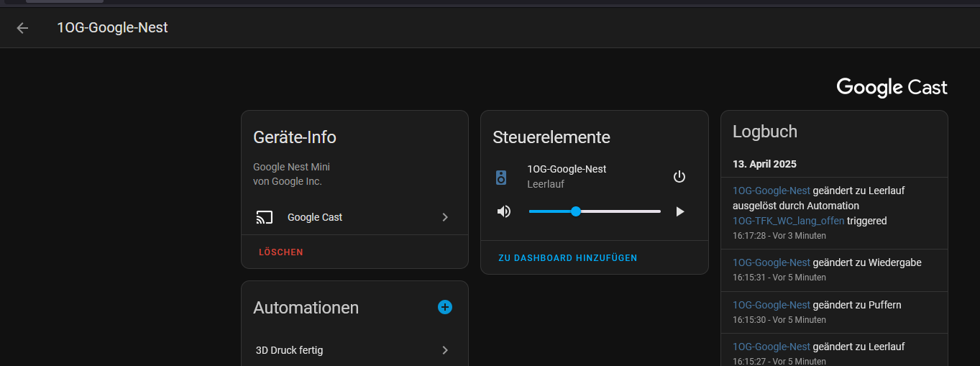Screen dimensions: 980x366
Task: Open 1OG-Google-Nest link in 16:15:27 entry
Action: [x=771, y=347]
